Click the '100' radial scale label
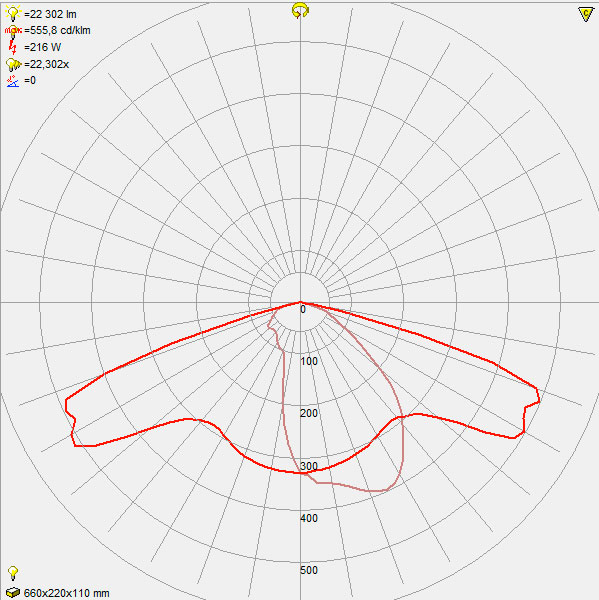Image resolution: width=599 pixels, height=600 pixels. pyautogui.click(x=309, y=361)
